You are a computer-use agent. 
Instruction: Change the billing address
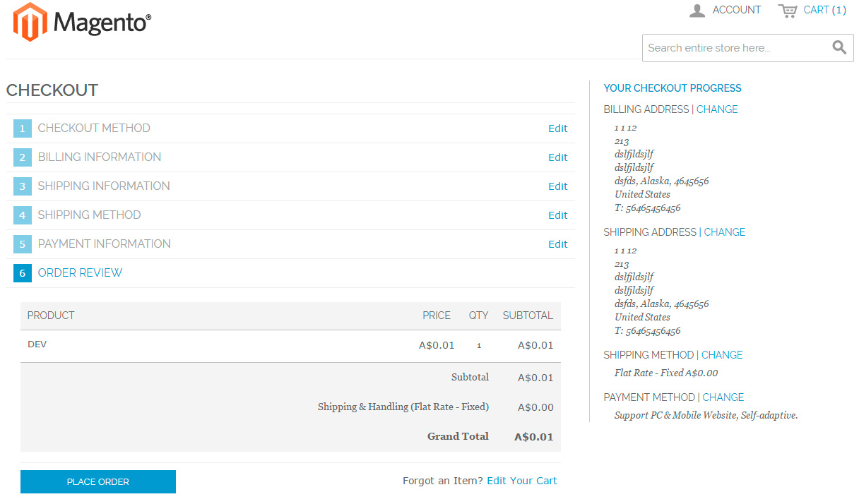coord(717,109)
